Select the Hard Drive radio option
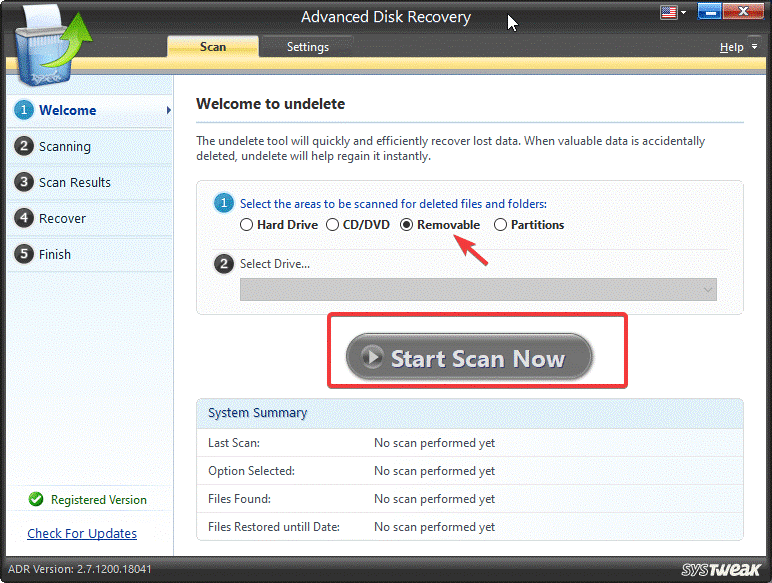Image resolution: width=772 pixels, height=583 pixels. coord(279,225)
